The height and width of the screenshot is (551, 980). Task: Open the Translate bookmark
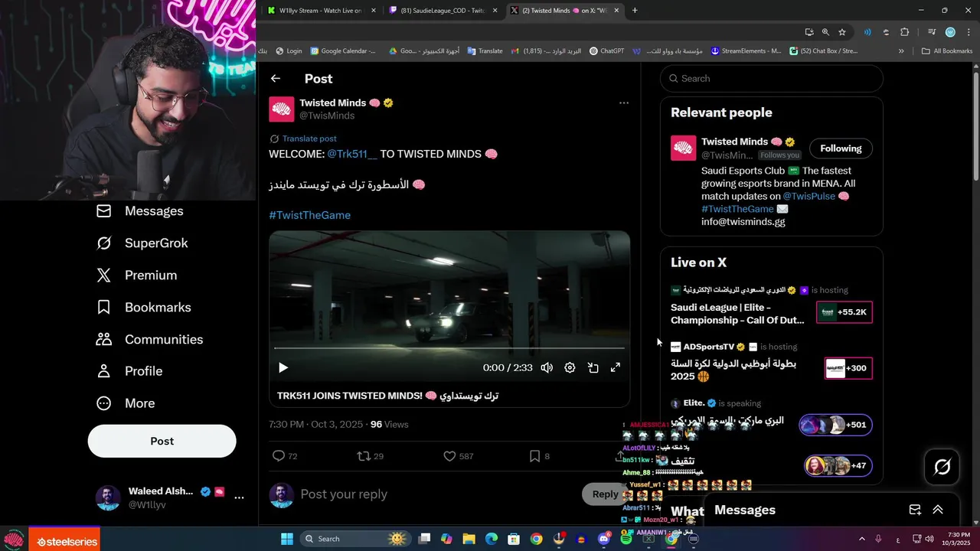[485, 51]
